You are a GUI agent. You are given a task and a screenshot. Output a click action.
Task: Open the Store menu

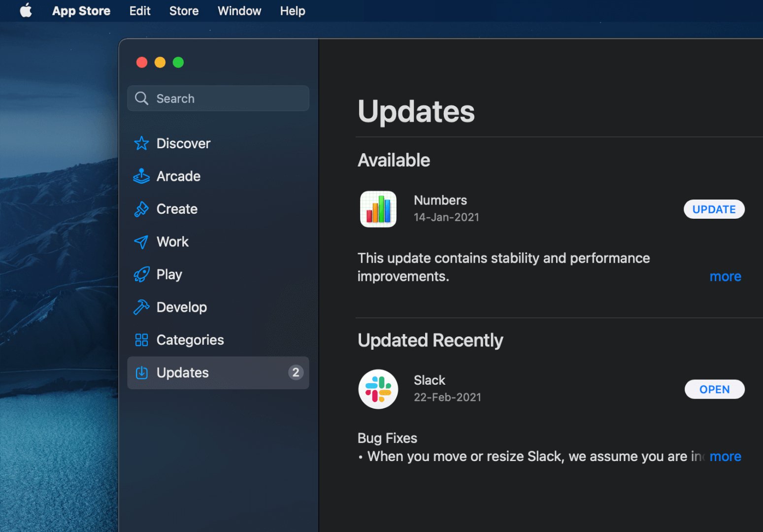[184, 11]
